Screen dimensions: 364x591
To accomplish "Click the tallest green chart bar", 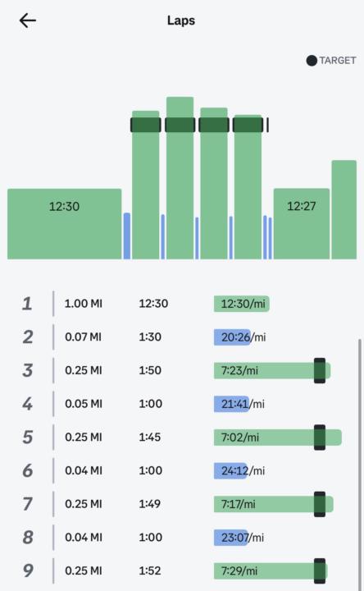I will click(x=180, y=178).
